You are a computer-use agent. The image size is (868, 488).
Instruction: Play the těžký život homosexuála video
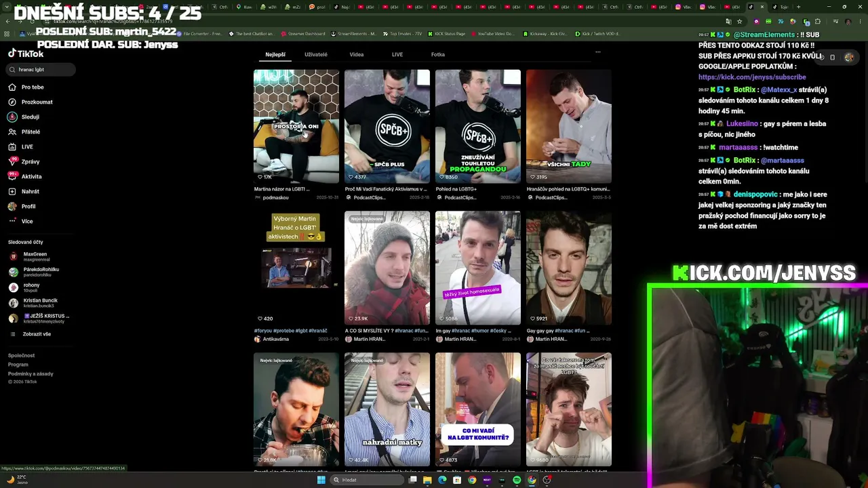pyautogui.click(x=478, y=268)
